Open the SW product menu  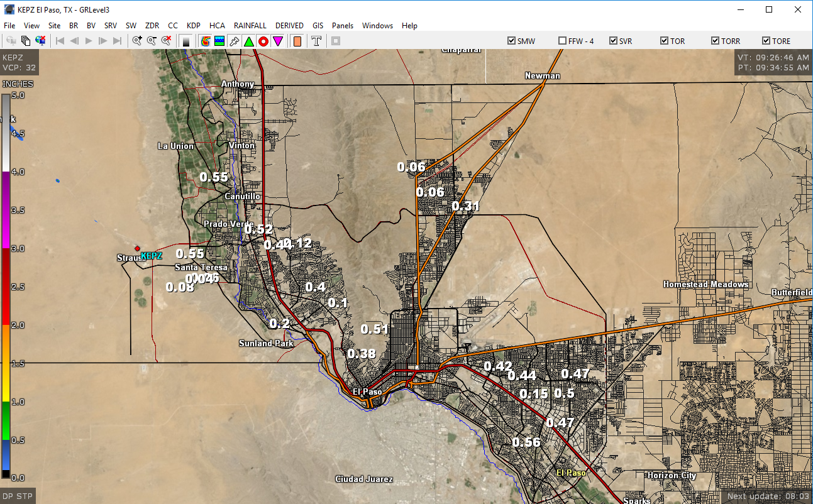coord(131,26)
